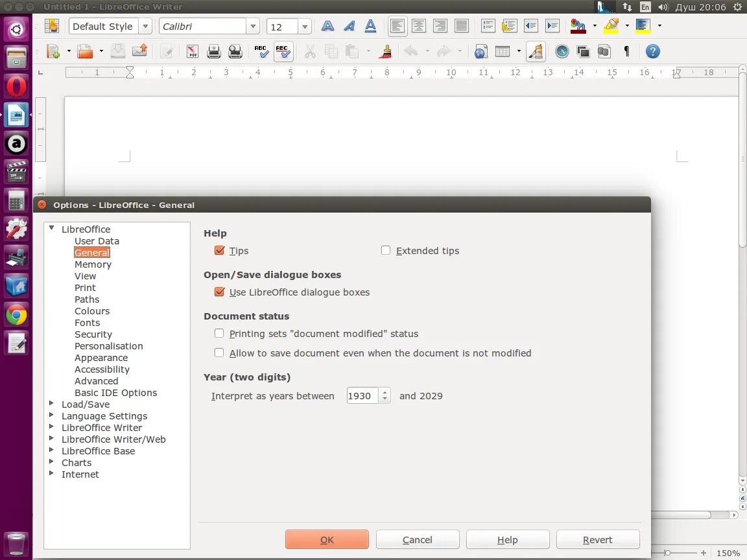
Task: Open the Ubuntu Dash home icon
Action: tap(16, 30)
